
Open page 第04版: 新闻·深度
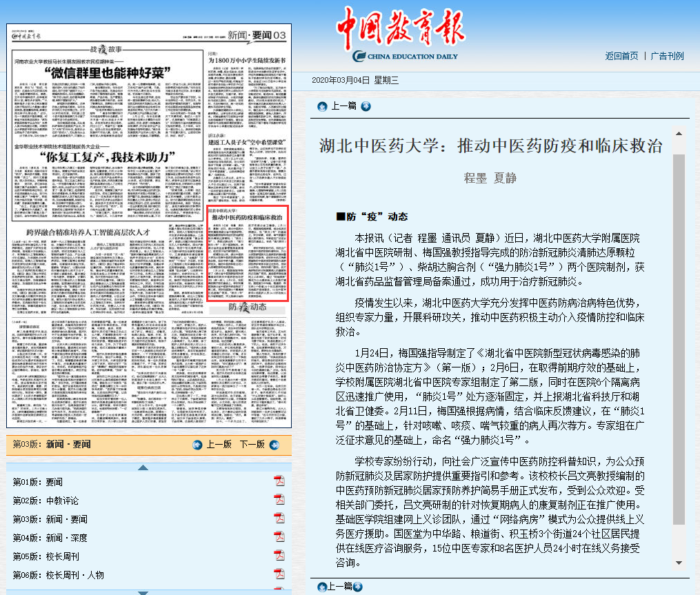[50, 538]
